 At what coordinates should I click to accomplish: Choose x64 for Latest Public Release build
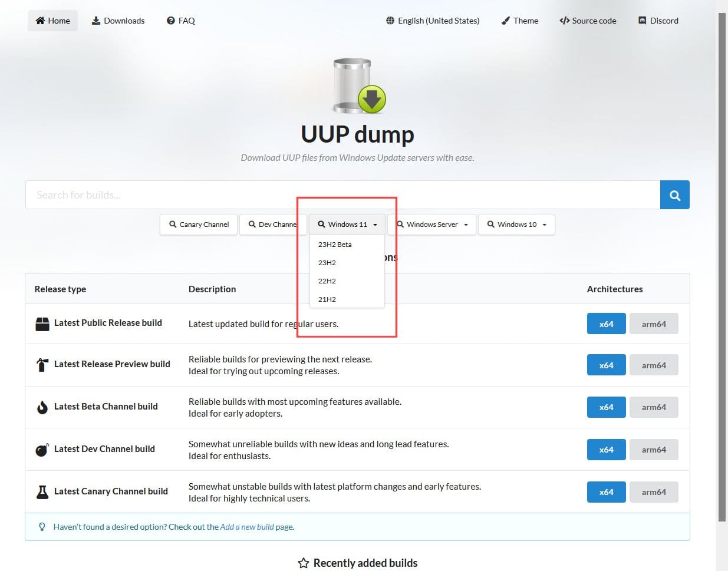pyautogui.click(x=606, y=324)
